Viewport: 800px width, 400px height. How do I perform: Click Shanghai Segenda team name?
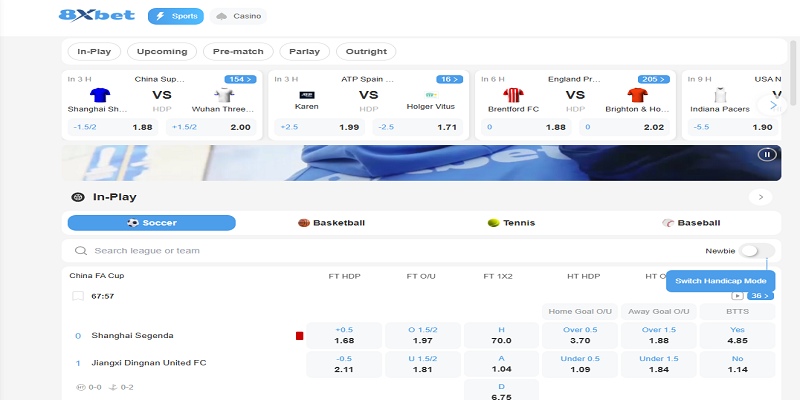point(132,335)
